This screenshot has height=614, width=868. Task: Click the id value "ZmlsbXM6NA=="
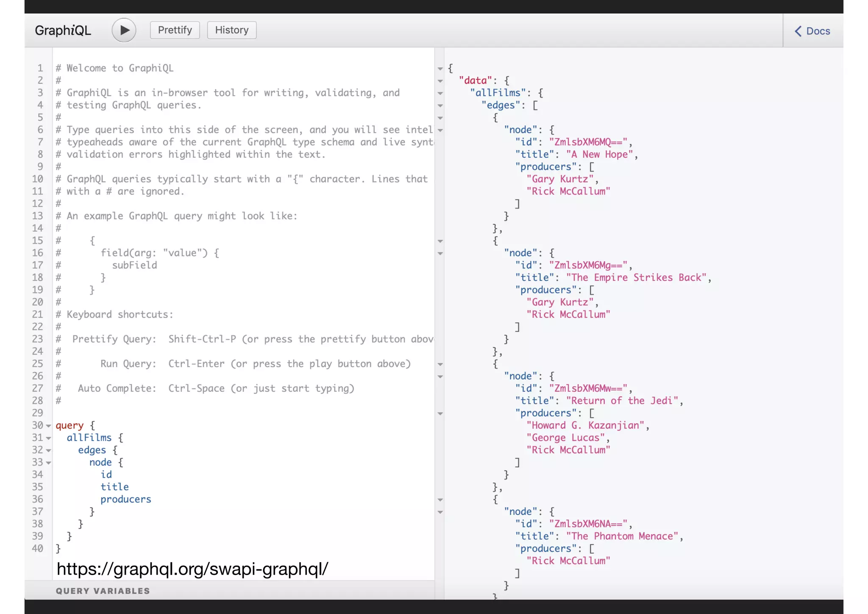pyautogui.click(x=588, y=524)
